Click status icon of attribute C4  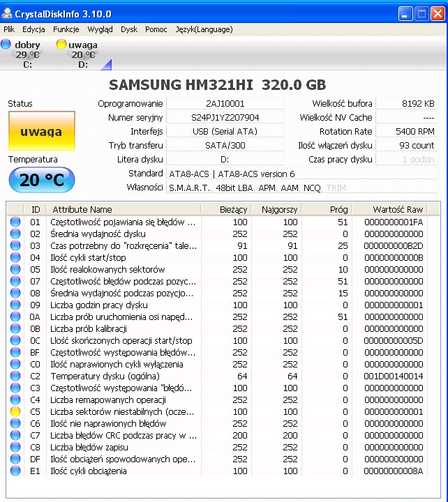(x=15, y=400)
